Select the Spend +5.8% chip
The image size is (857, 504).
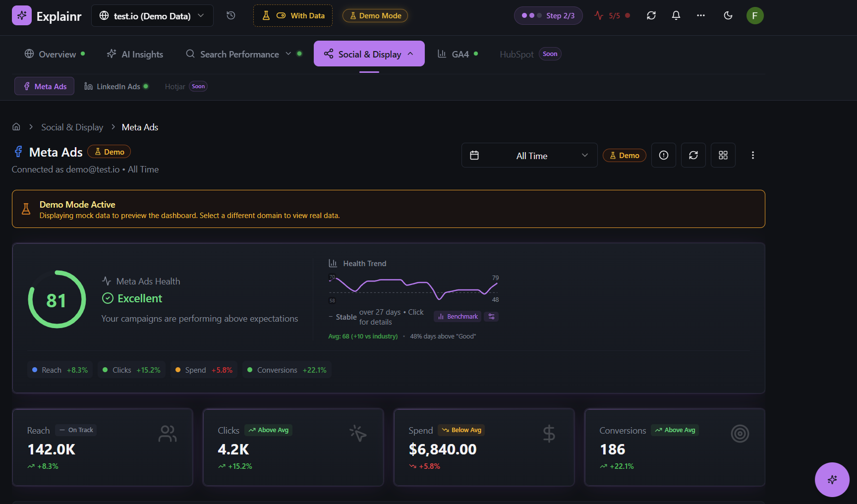pyautogui.click(x=204, y=370)
